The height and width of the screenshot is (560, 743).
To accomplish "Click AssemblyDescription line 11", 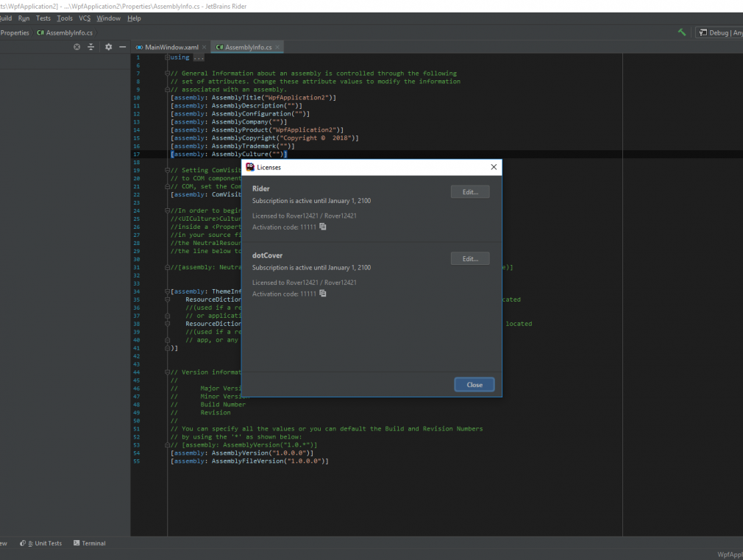I will 236,106.
